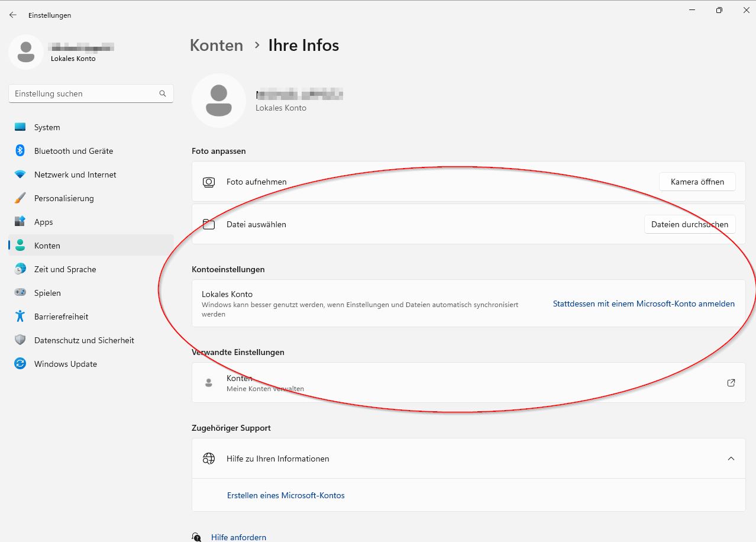
Task: Click the sidebar profile avatar picture
Action: point(25,51)
